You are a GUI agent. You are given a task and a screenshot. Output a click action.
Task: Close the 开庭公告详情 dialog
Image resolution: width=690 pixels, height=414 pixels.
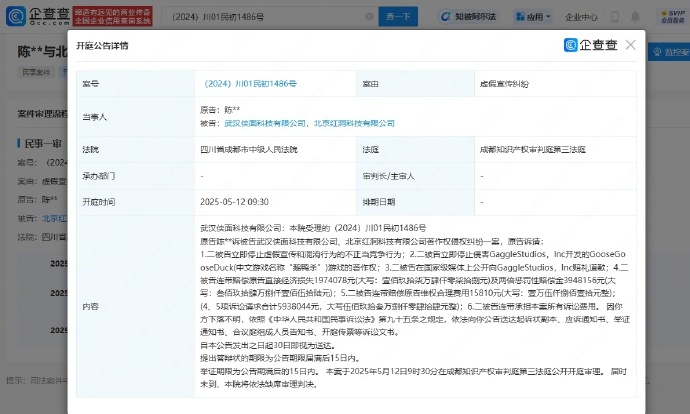631,45
